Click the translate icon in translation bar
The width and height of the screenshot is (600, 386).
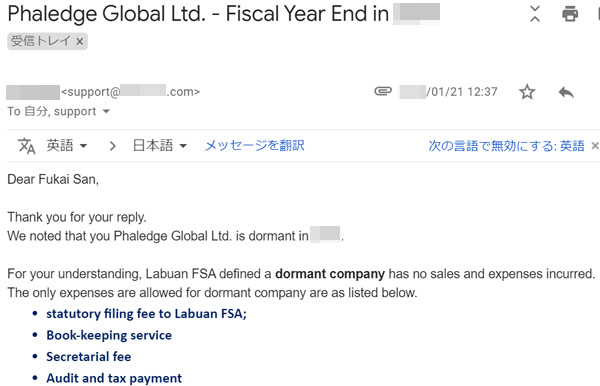click(26, 146)
